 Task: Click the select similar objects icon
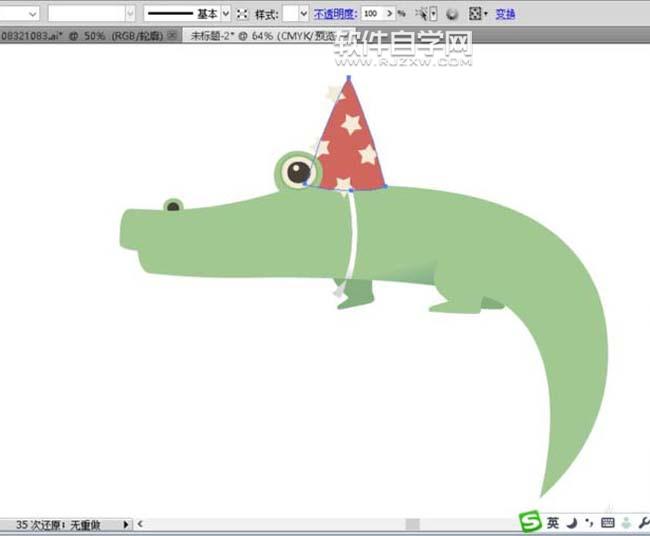[425, 14]
